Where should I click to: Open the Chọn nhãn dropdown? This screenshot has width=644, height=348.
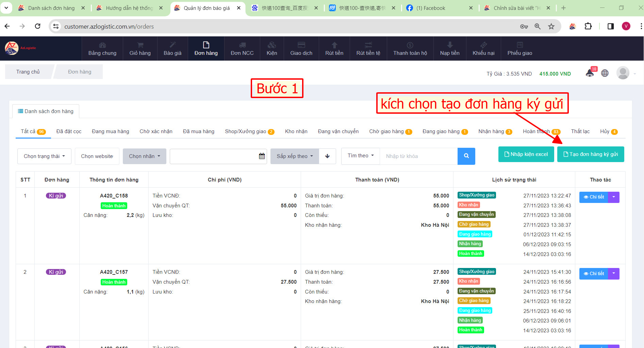click(144, 156)
